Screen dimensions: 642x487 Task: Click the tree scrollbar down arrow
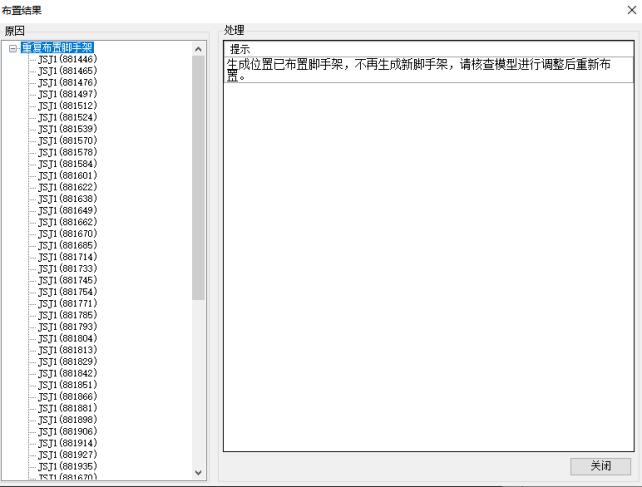click(x=198, y=473)
